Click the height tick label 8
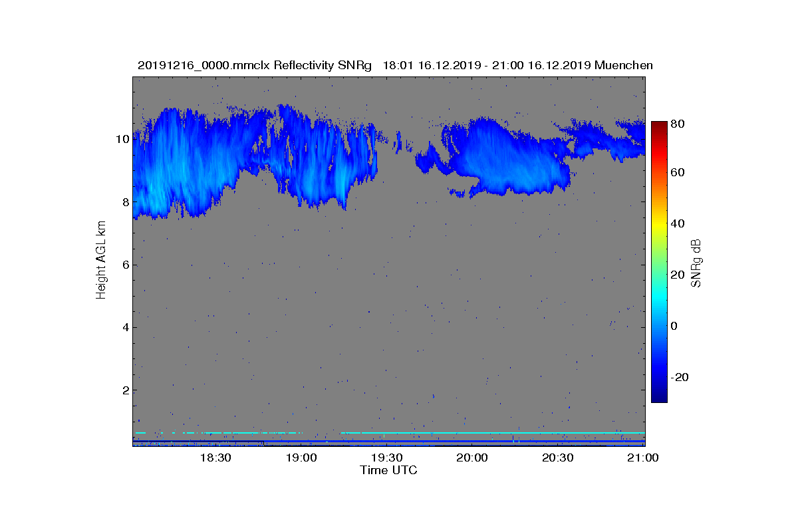The image size is (798, 532). (x=124, y=202)
